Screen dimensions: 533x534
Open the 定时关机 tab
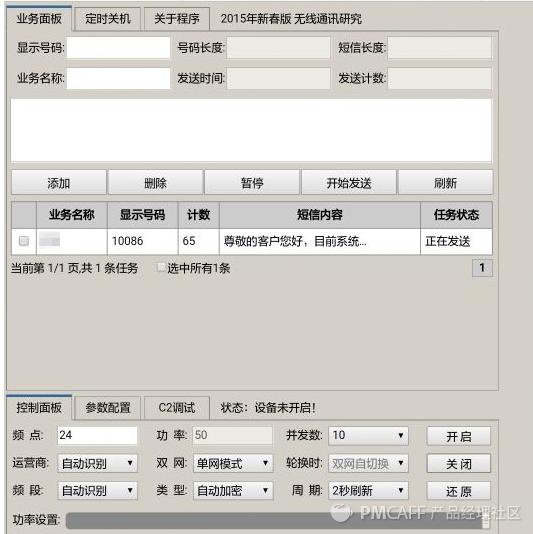click(x=108, y=19)
